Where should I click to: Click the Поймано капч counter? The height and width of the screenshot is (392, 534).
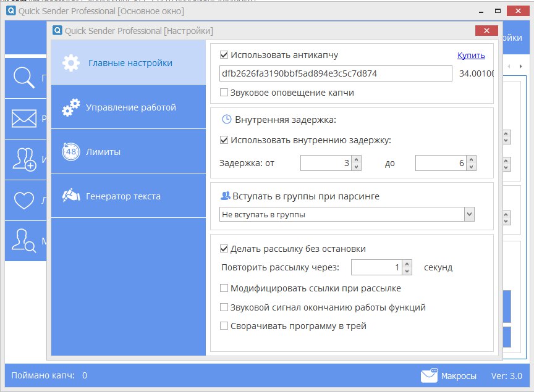point(49,375)
